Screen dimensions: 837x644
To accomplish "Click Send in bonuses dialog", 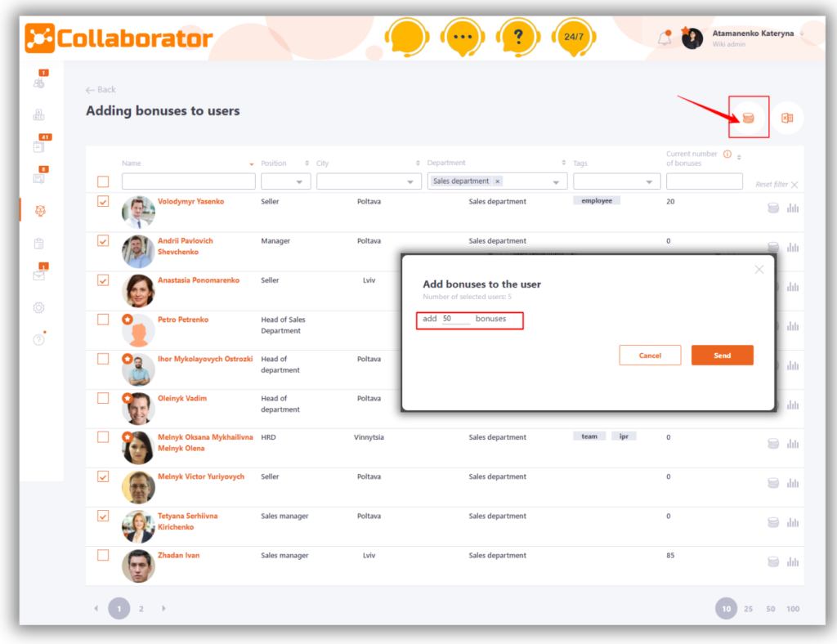I will pyautogui.click(x=723, y=356).
